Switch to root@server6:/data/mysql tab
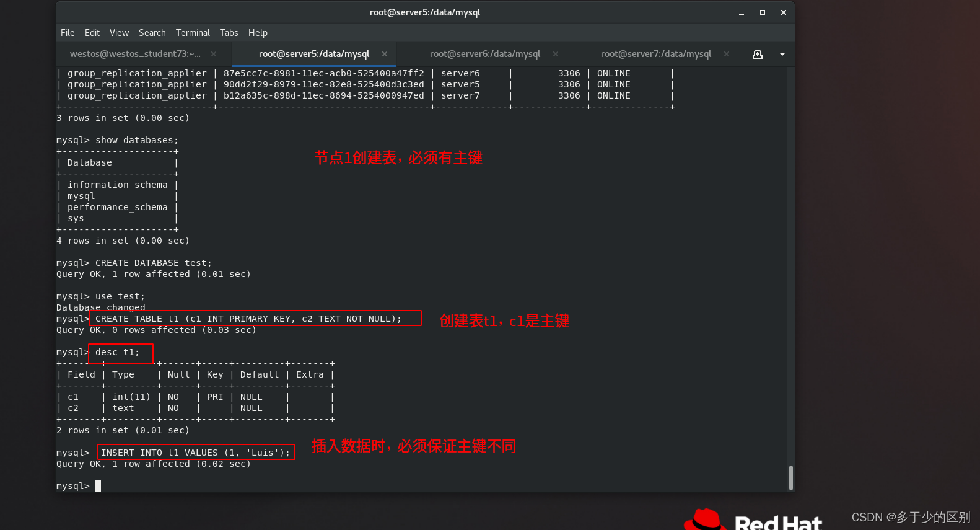Screen dimensions: 980x530 click(x=485, y=54)
